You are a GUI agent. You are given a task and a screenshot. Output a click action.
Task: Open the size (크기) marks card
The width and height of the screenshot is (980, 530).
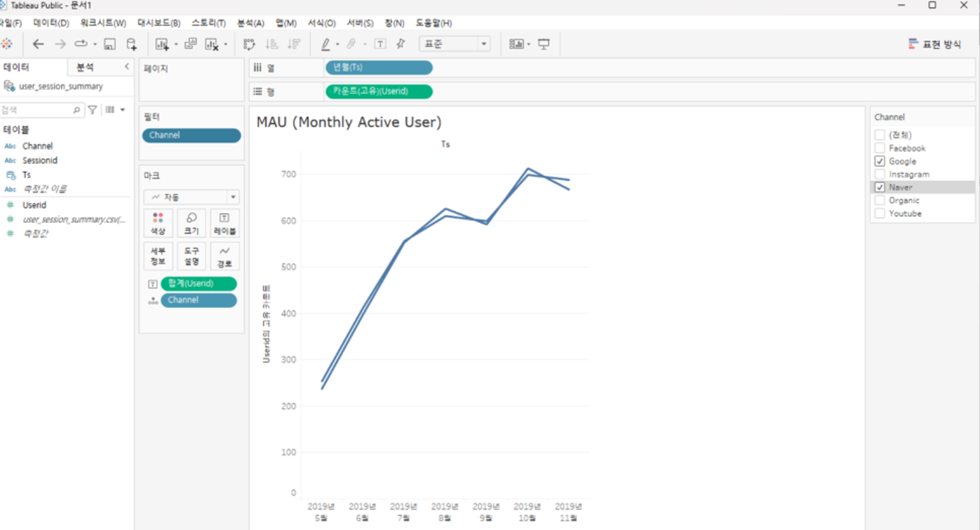click(x=191, y=223)
